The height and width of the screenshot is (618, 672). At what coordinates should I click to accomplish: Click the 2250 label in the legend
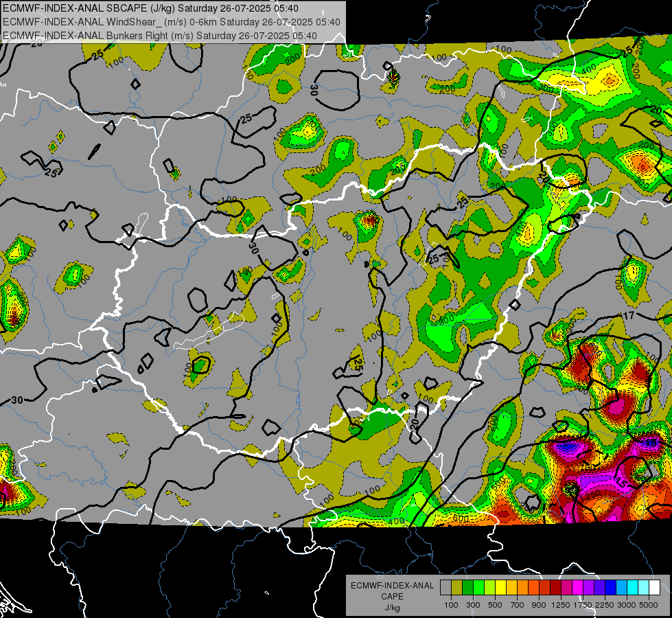605,605
